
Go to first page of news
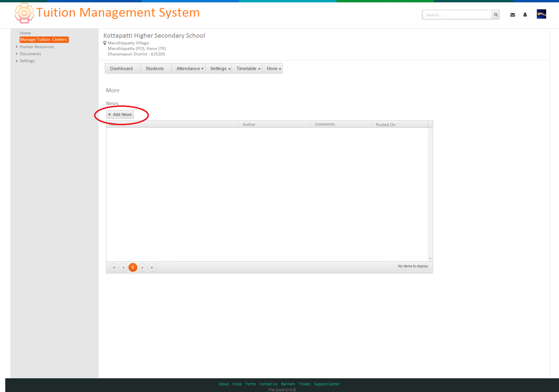click(x=114, y=267)
